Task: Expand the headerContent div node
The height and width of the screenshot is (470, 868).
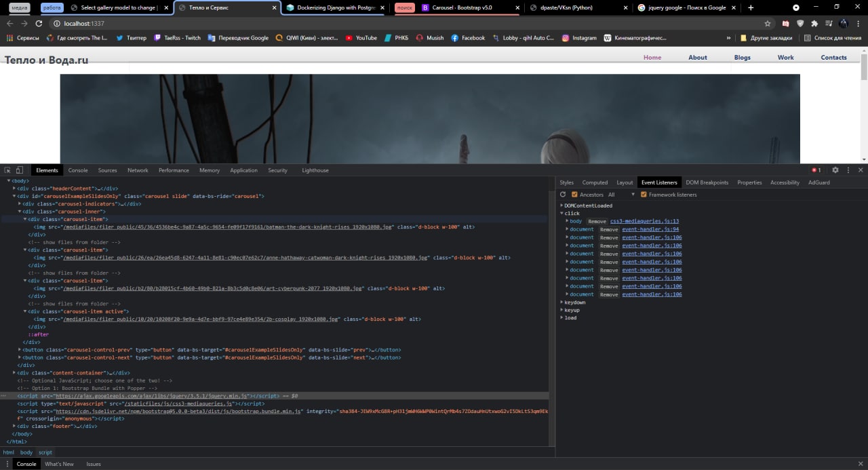Action: [x=14, y=189]
